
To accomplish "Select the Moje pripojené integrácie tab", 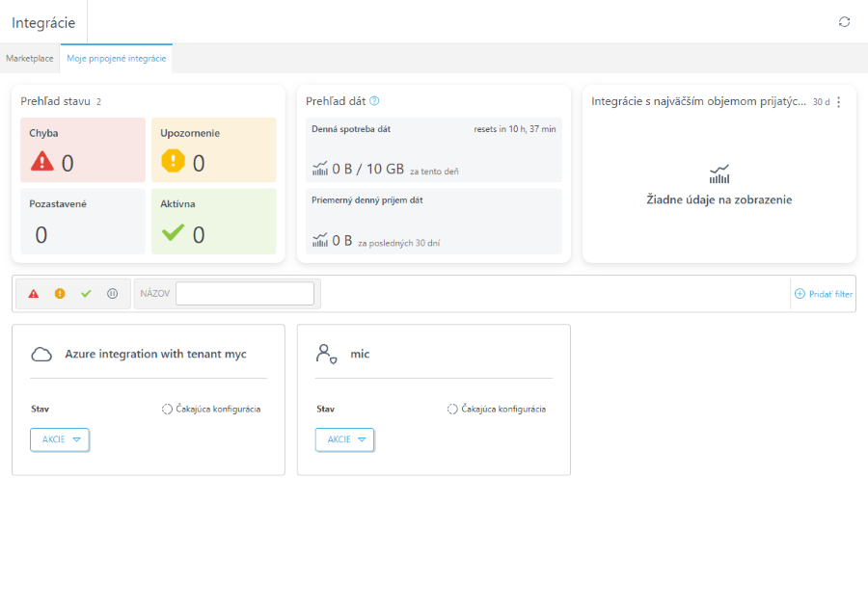I will 117,58.
